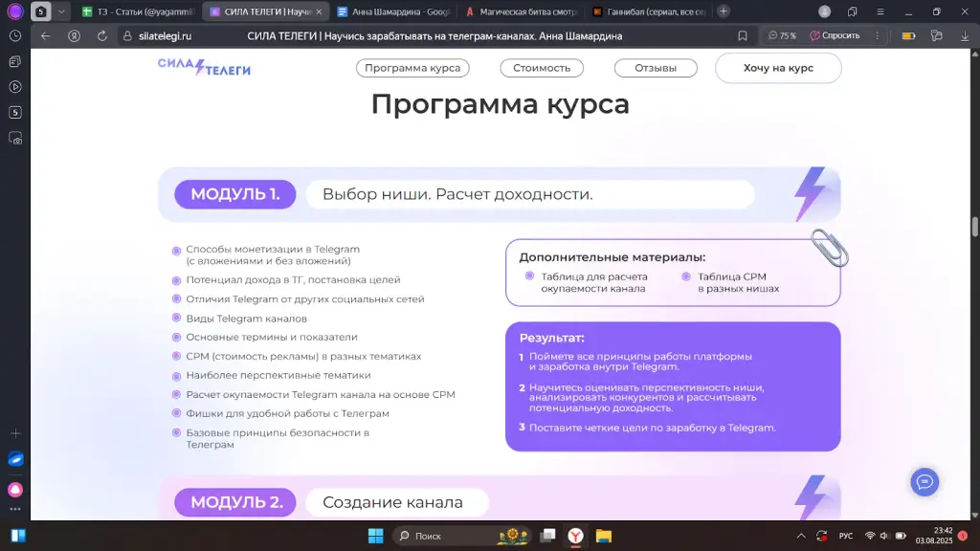
Task: Open browsing history clock icon in sidebar
Action: 15,36
